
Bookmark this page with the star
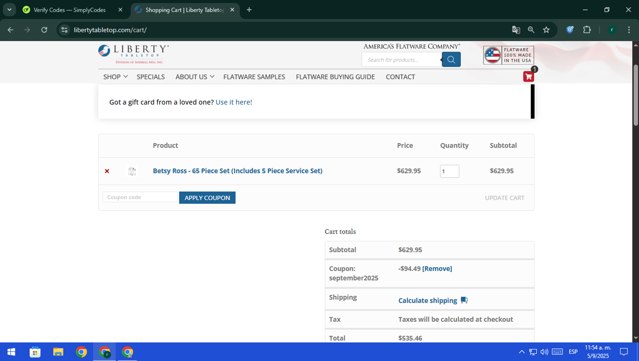click(546, 30)
